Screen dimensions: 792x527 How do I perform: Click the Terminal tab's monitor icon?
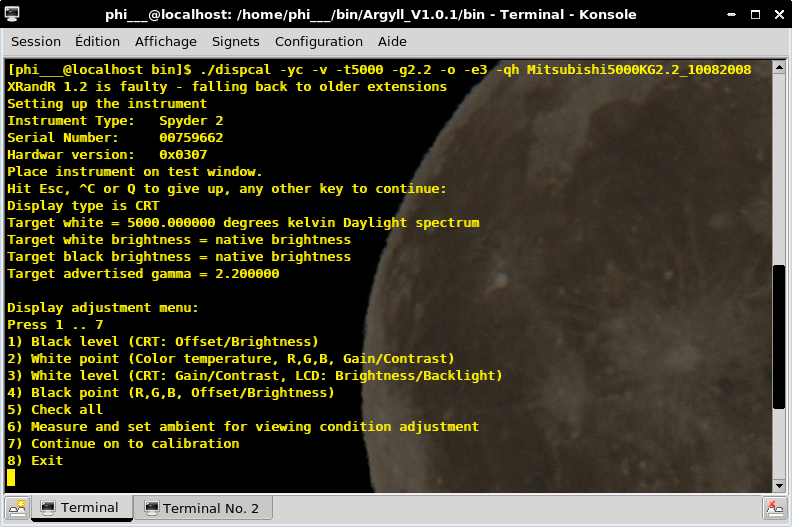48,508
